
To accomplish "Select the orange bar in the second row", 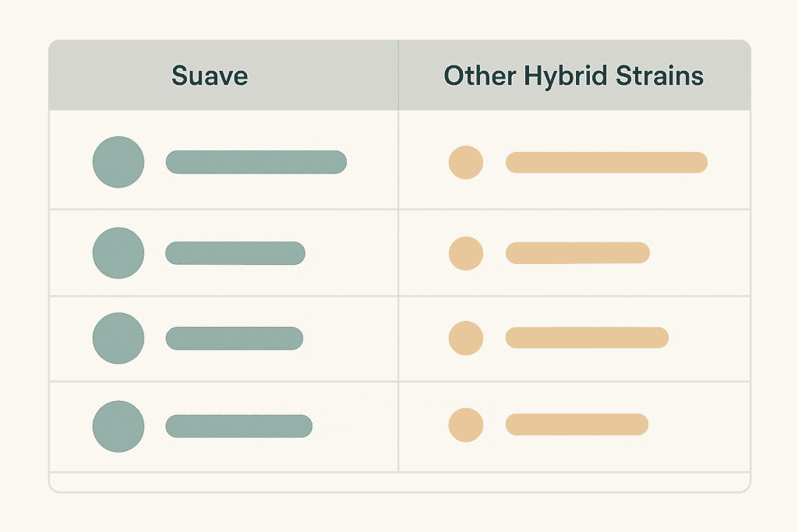I will tap(577, 252).
